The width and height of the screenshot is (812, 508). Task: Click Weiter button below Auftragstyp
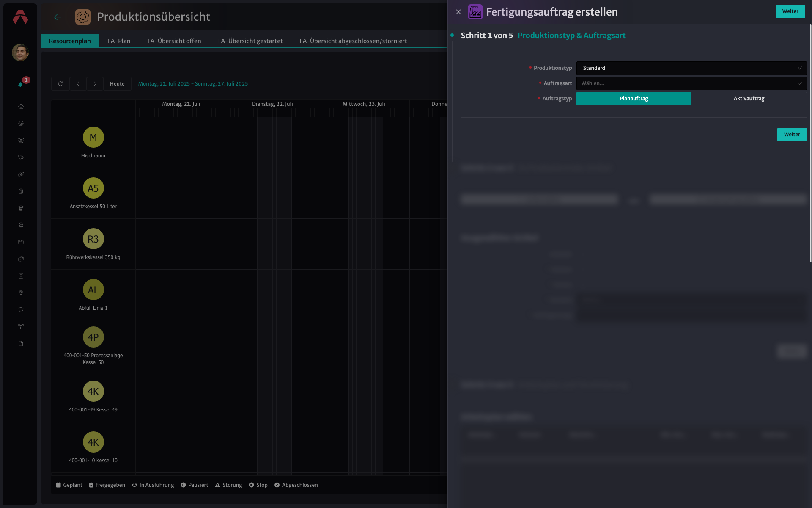(792, 135)
